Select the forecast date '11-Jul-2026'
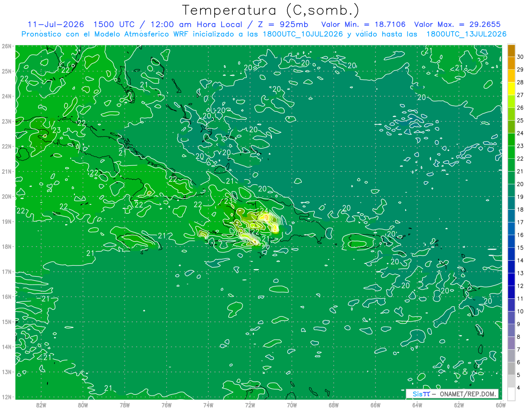532x411 pixels. [56, 24]
